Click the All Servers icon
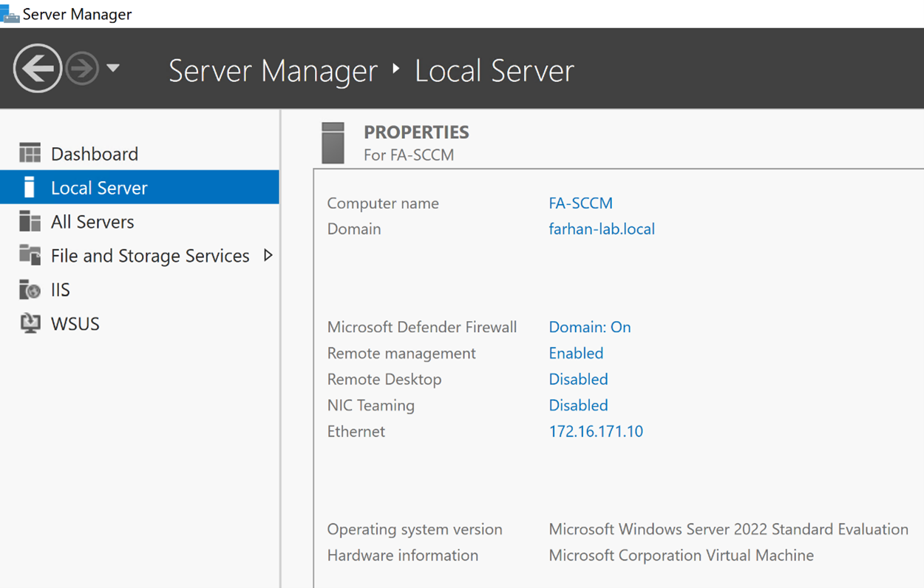Screen dimensions: 924x588 (x=30, y=222)
